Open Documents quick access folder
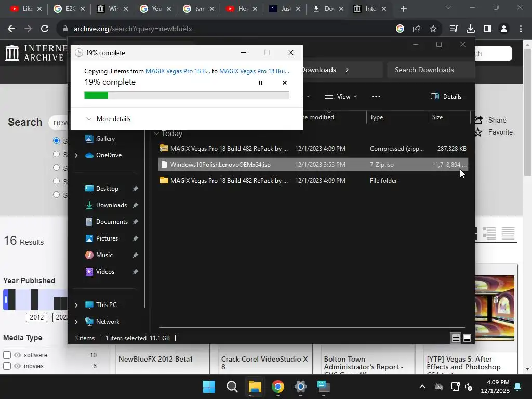Viewport: 532px width, 399px height. (x=112, y=221)
